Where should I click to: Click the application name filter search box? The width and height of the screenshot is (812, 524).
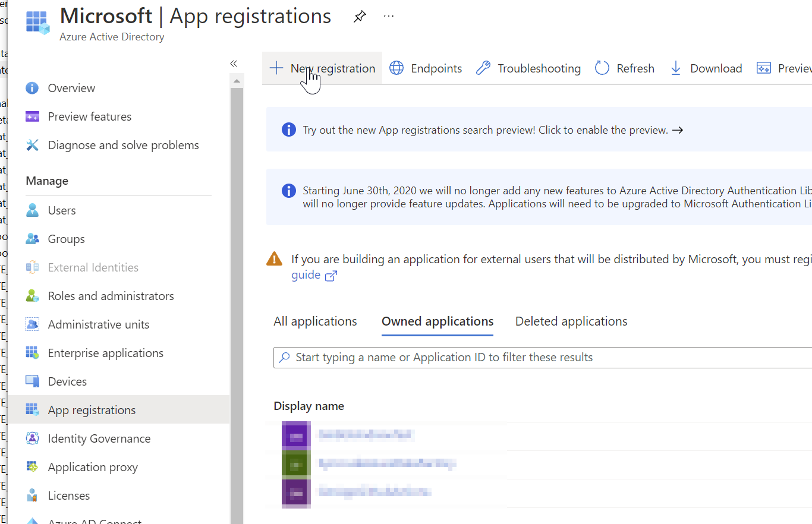click(543, 358)
